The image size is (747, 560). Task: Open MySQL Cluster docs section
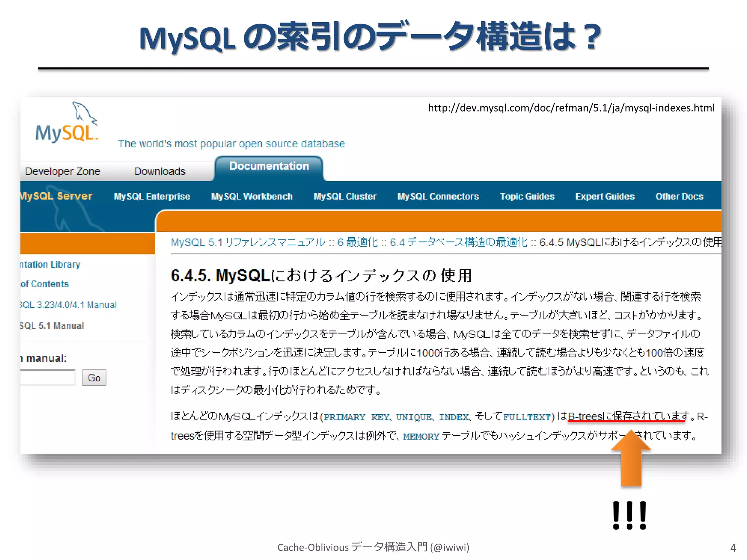pos(345,197)
